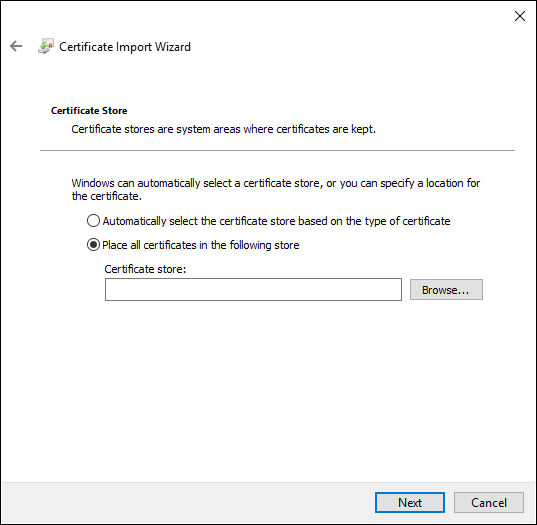Click inside the Certificate store text field
This screenshot has height=525, width=537.
253,290
